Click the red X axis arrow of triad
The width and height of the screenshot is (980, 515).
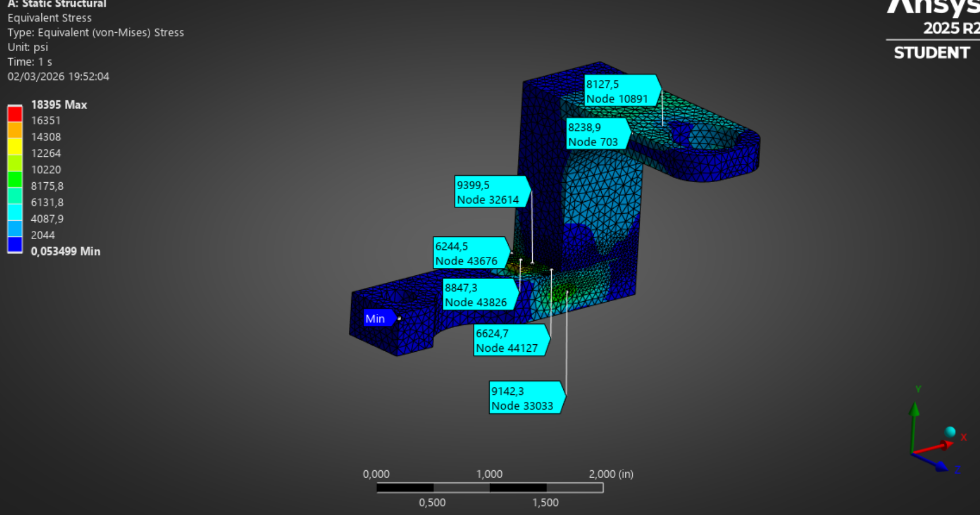click(x=934, y=447)
